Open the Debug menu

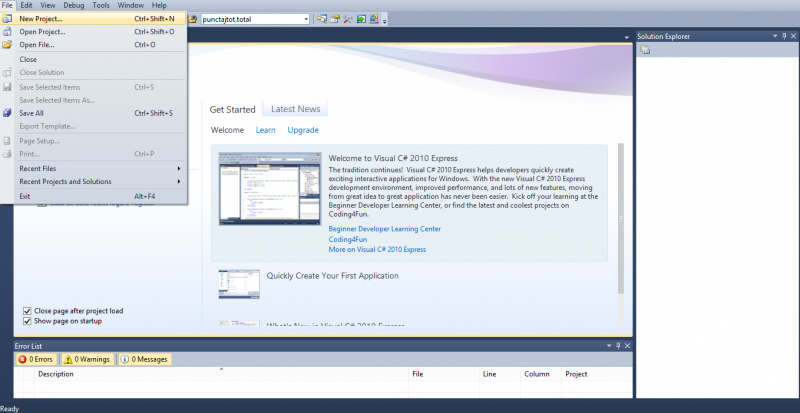[x=74, y=5]
